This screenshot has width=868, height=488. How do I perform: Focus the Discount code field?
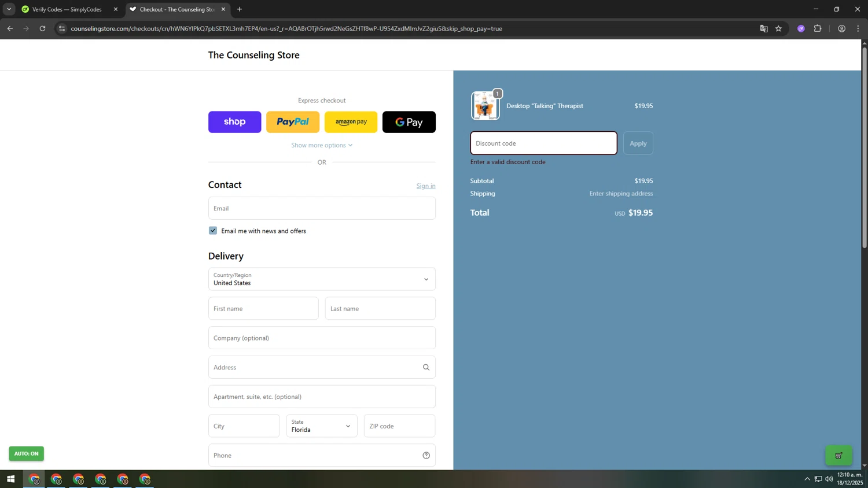[544, 143]
